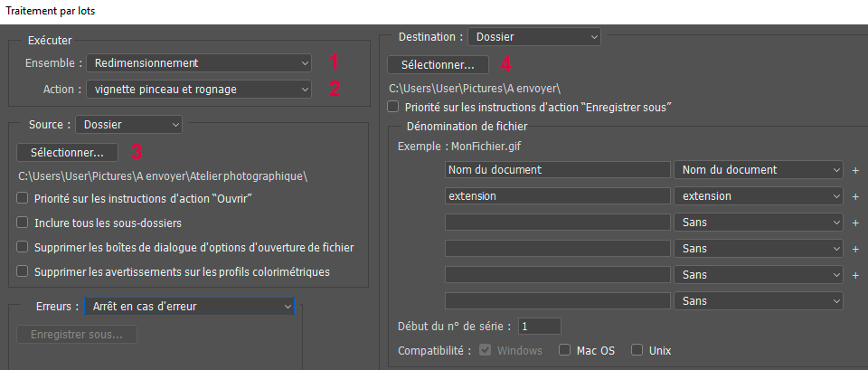
Task: Click the plus icon next to the extension row
Action: point(855,196)
